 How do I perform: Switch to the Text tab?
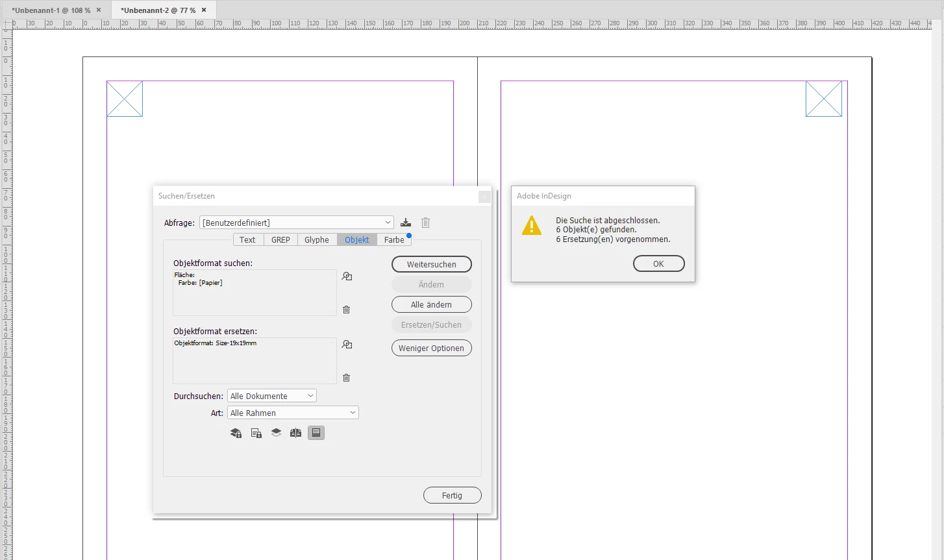point(247,239)
